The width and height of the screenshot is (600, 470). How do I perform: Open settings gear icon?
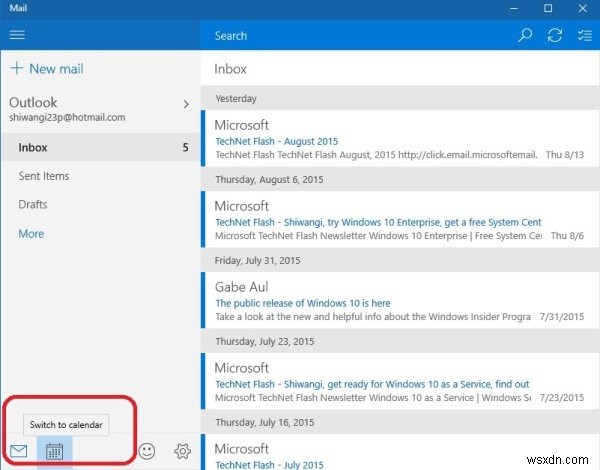[x=183, y=451]
